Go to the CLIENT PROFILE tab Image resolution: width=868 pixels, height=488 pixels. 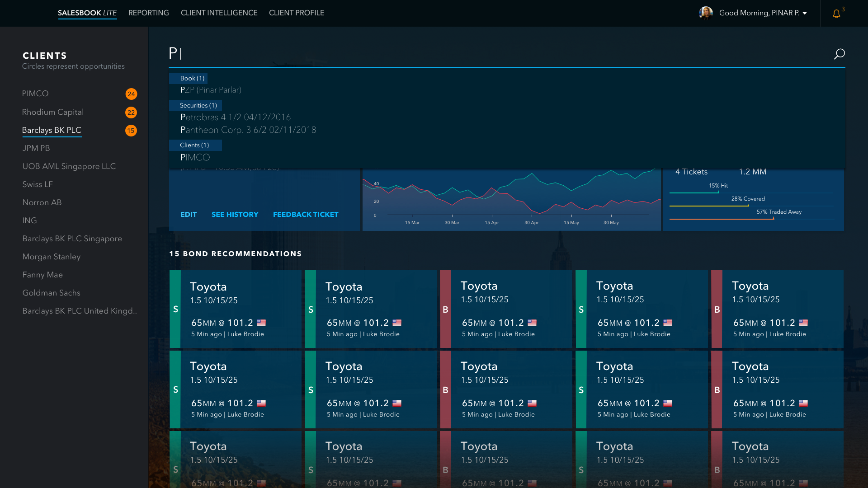297,13
